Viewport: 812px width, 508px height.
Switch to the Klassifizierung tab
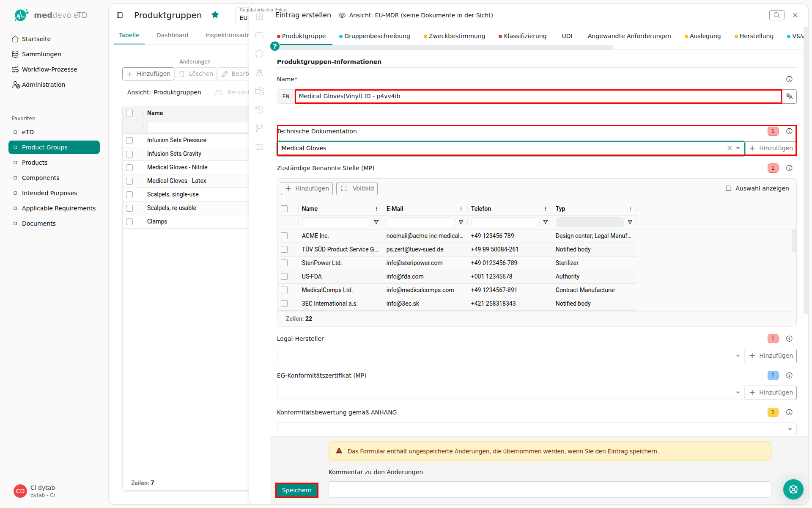coord(522,36)
